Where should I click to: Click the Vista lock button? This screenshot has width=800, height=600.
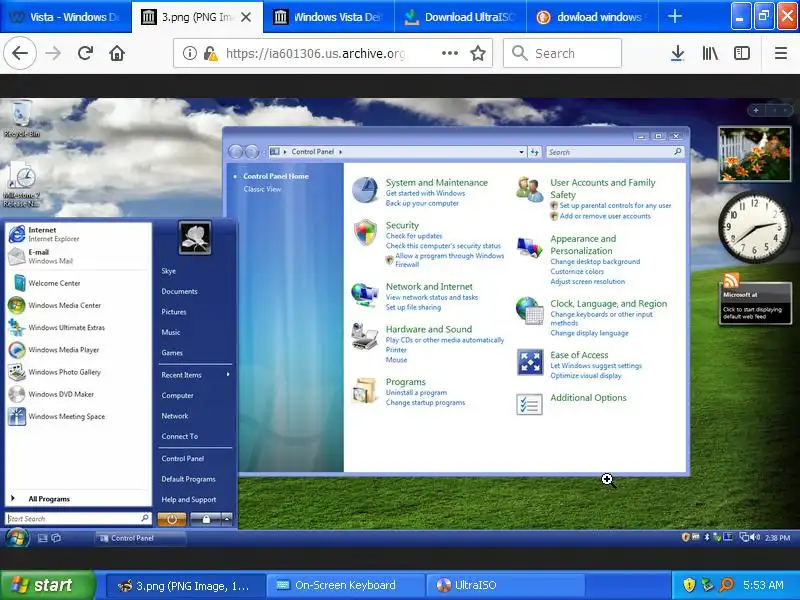pyautogui.click(x=206, y=519)
